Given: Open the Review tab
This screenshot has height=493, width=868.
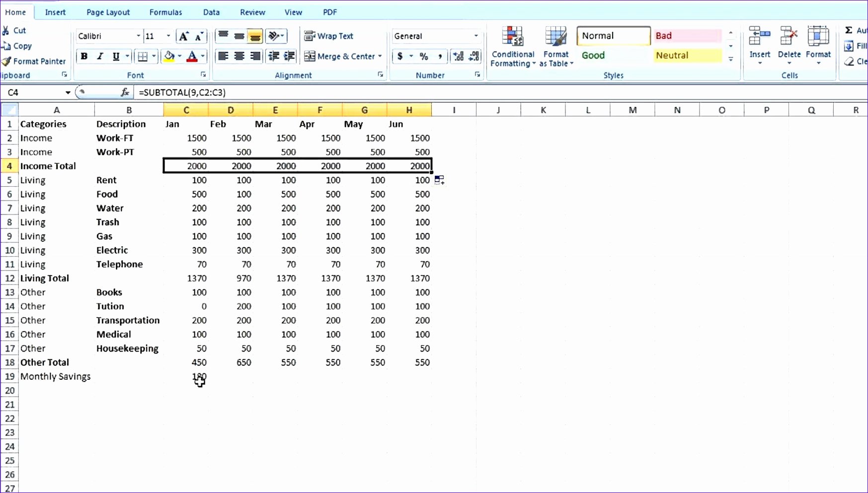Looking at the screenshot, I should tap(252, 12).
